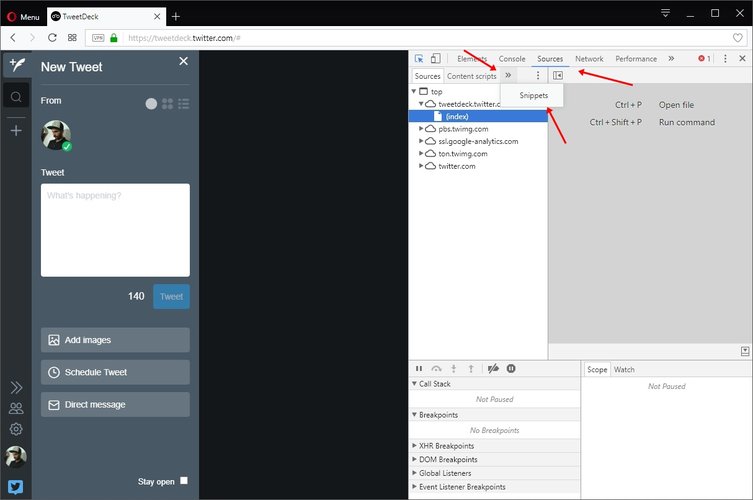Click the Direct message button

115,404
